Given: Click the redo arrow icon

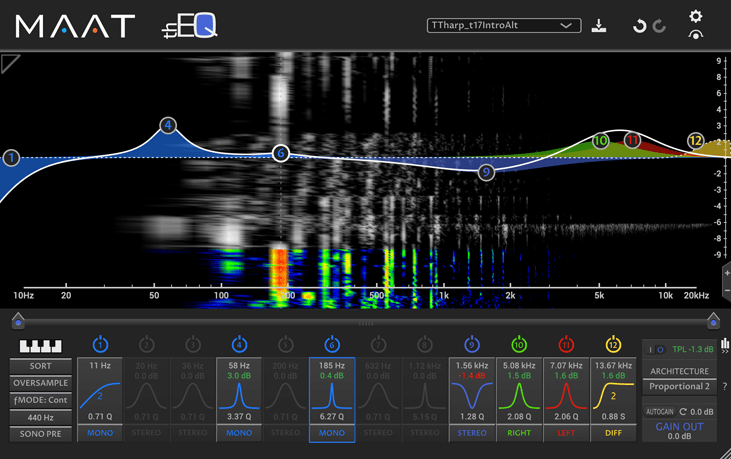Looking at the screenshot, I should tap(659, 26).
